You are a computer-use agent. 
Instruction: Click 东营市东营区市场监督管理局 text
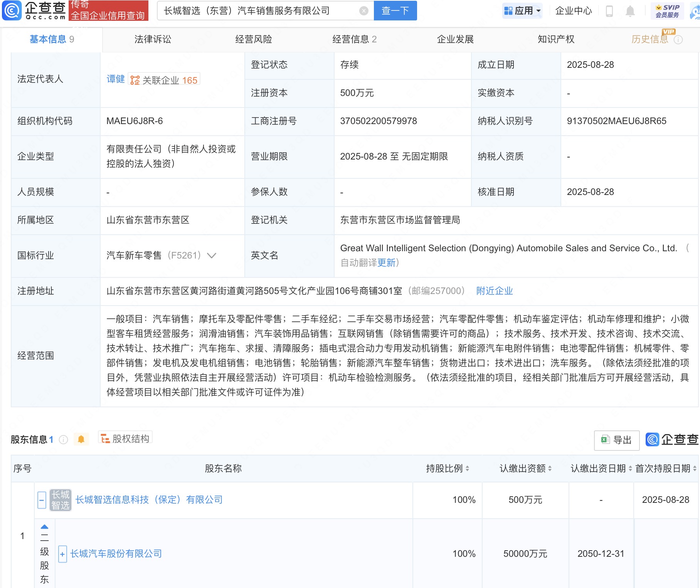[x=400, y=220]
